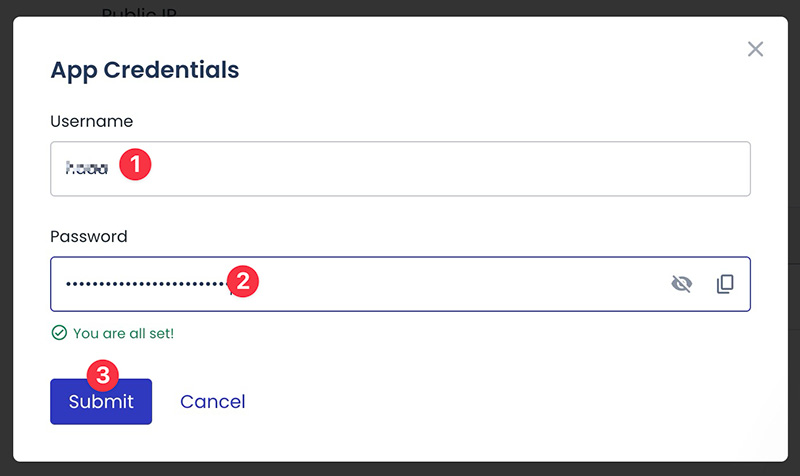Click the App Credentials heading

pyautogui.click(x=144, y=71)
